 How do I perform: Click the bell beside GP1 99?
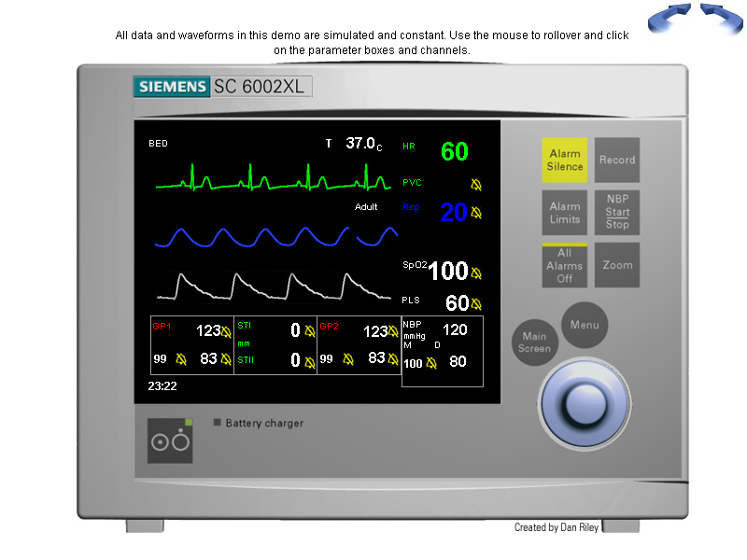pos(181,359)
